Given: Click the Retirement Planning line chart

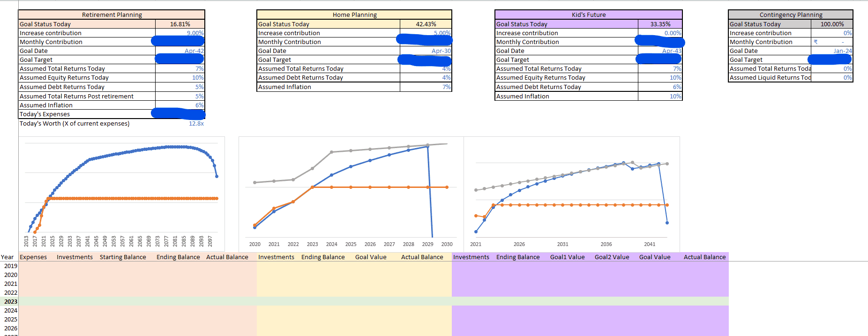Looking at the screenshot, I should pos(122,194).
